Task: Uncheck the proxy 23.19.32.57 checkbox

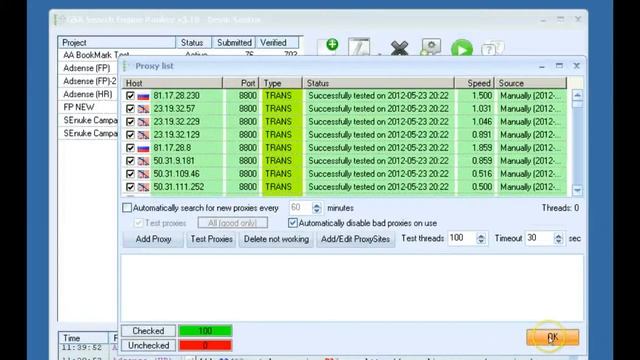Action: click(130, 109)
